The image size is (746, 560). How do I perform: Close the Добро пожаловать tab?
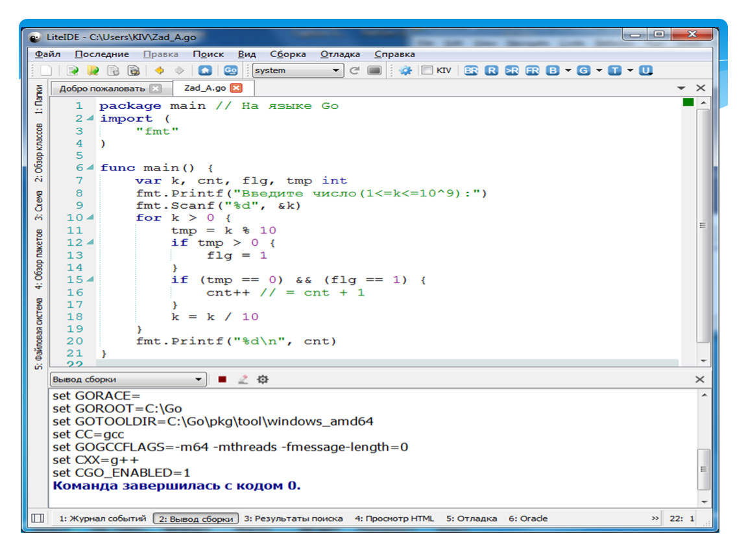tap(156, 88)
